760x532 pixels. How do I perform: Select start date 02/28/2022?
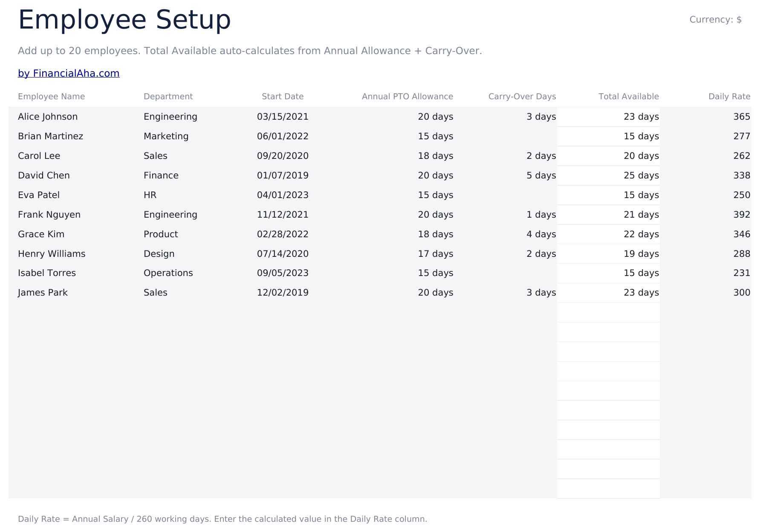coord(283,234)
